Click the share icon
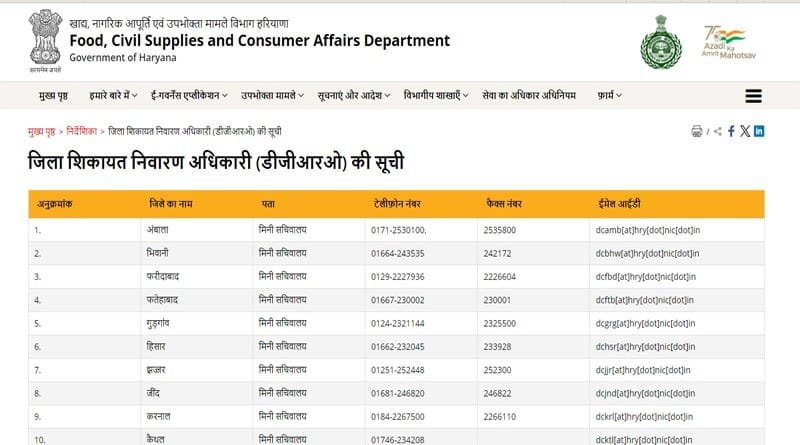This screenshot has width=800, height=445. (x=717, y=131)
